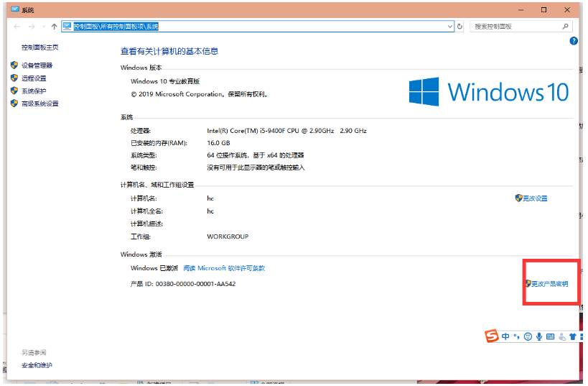
Task: Read the Microsoft 软件许可条款 link
Action: (223, 268)
